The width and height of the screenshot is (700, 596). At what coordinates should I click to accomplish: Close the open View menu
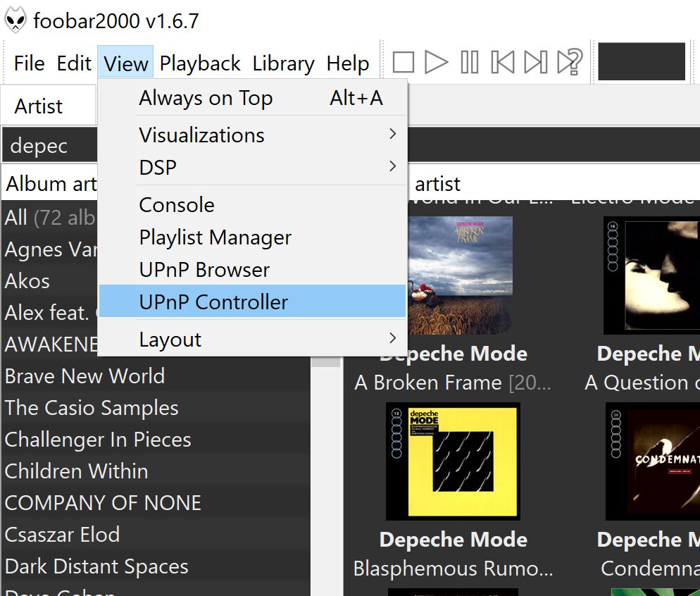click(x=125, y=63)
